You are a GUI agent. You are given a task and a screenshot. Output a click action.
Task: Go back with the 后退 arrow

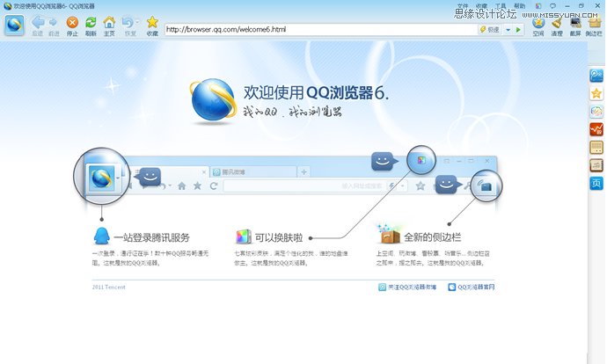[38, 23]
